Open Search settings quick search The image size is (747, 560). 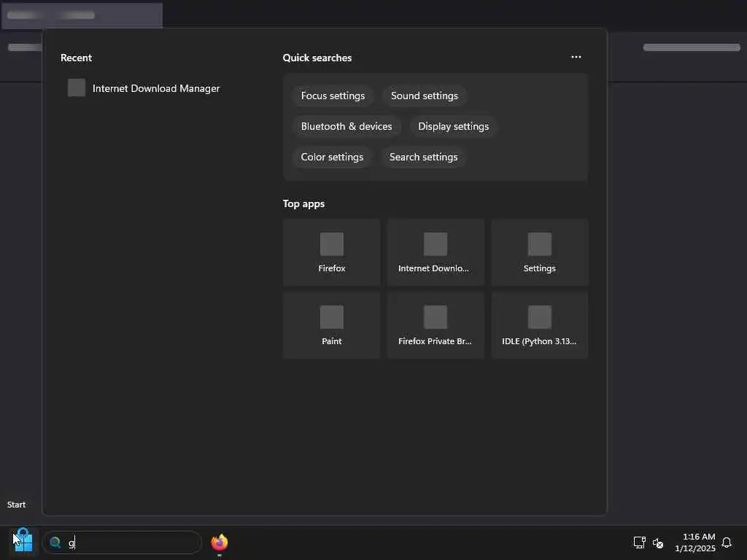click(x=423, y=157)
